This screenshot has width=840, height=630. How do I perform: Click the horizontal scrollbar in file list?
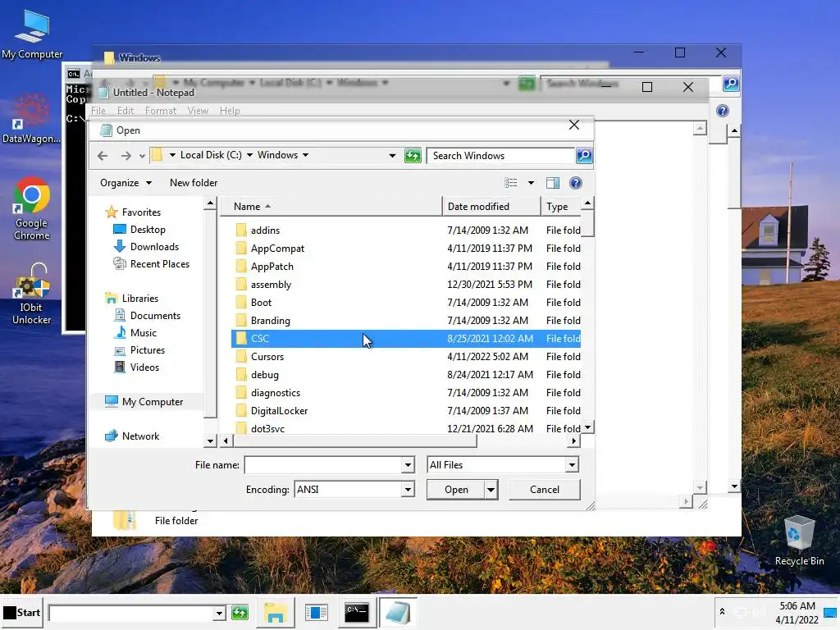pos(354,441)
